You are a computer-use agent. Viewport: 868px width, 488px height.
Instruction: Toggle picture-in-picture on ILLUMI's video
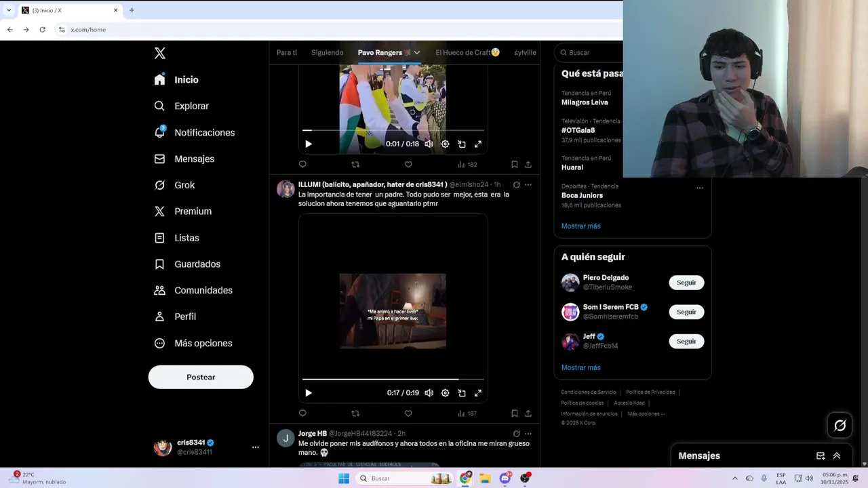coord(462,392)
